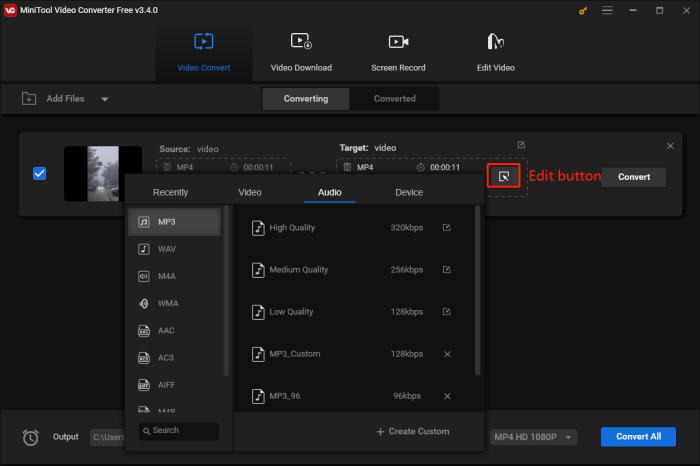Choose WMA format in the list
The height and width of the screenshot is (466, 700).
(x=174, y=304)
